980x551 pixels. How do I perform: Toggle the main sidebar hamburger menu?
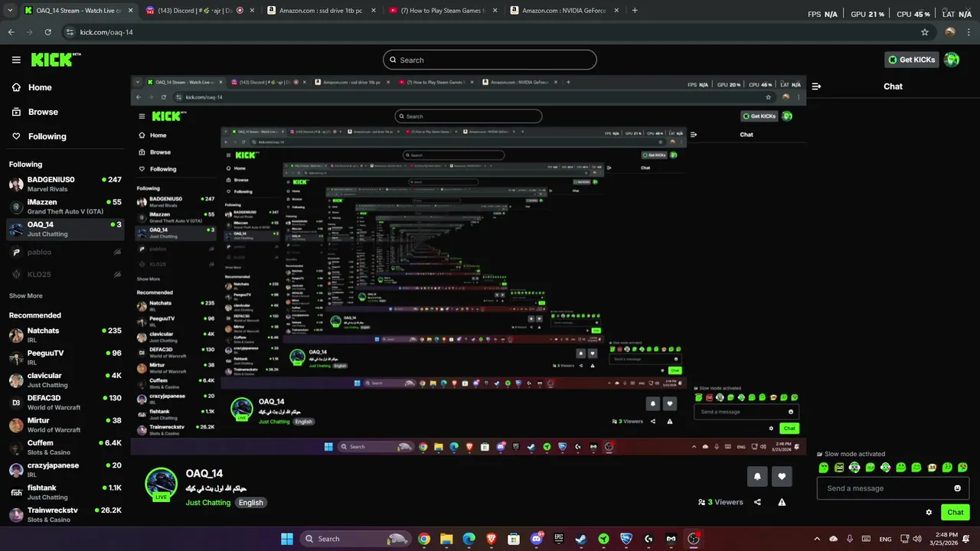tap(16, 60)
